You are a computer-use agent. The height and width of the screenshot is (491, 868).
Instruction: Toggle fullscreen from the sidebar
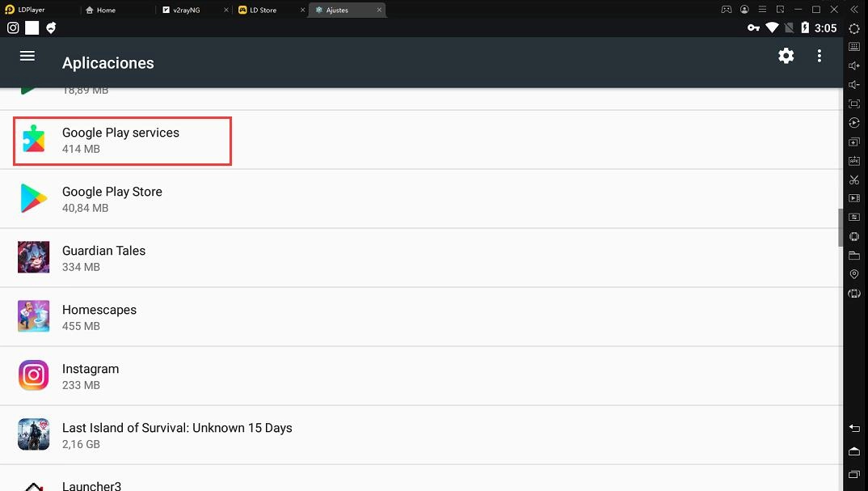pos(854,104)
